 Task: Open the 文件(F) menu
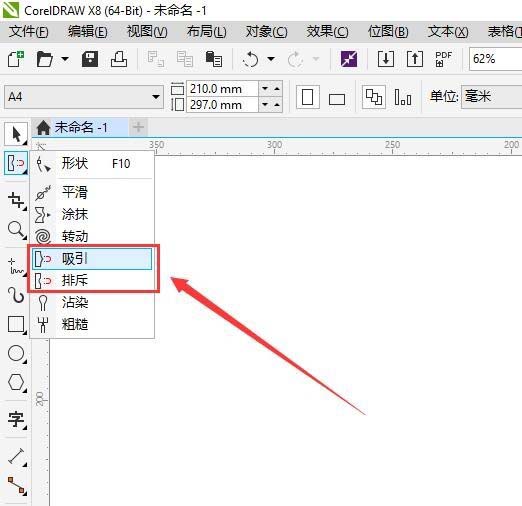29,32
